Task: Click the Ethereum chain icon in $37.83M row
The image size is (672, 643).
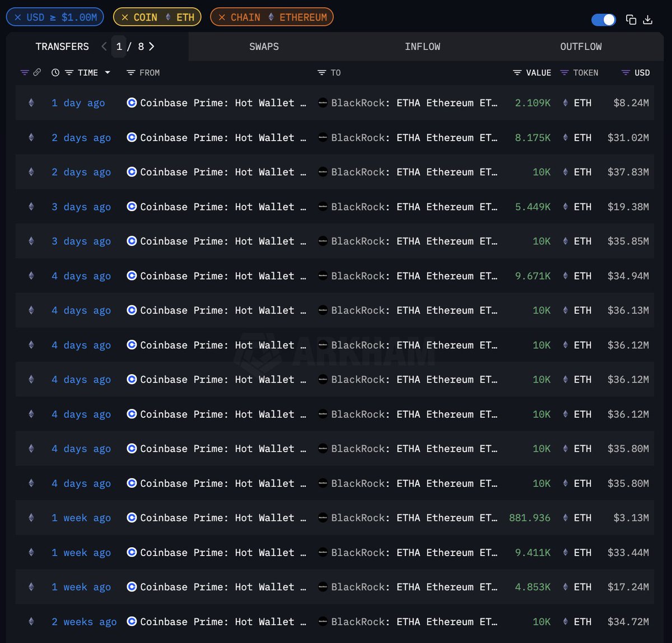Action: pos(31,172)
